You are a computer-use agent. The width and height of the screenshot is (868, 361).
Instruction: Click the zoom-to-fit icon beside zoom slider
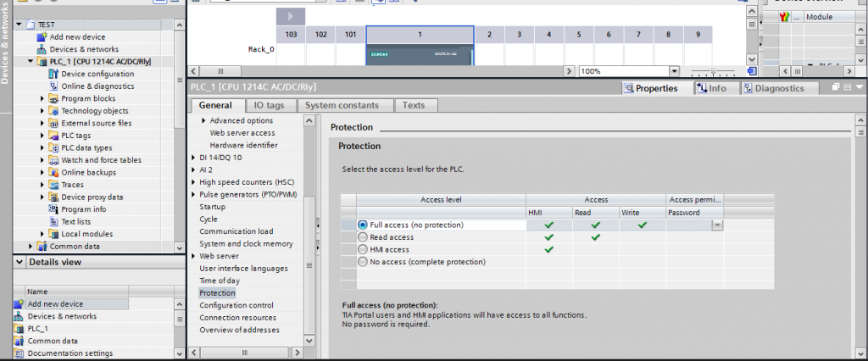pos(751,71)
